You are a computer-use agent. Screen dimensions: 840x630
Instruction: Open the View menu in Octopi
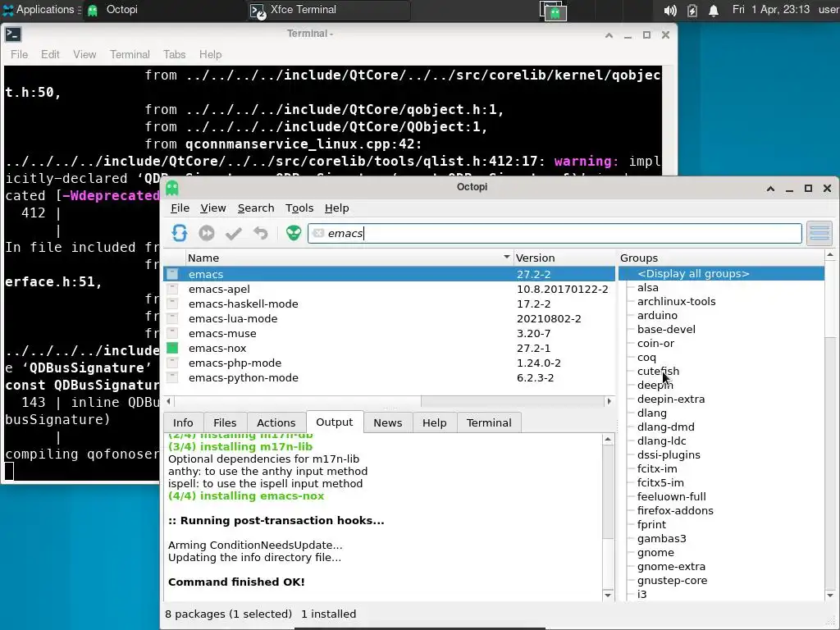coord(212,208)
